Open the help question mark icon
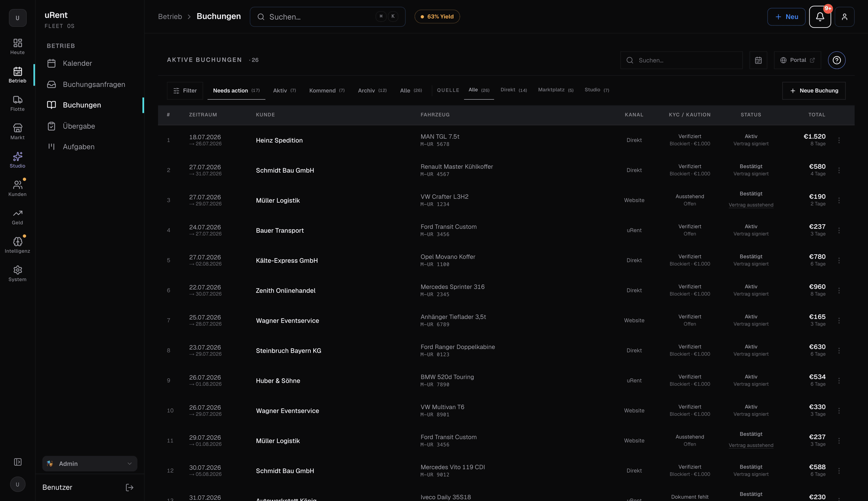The height and width of the screenshot is (501, 868). point(837,60)
